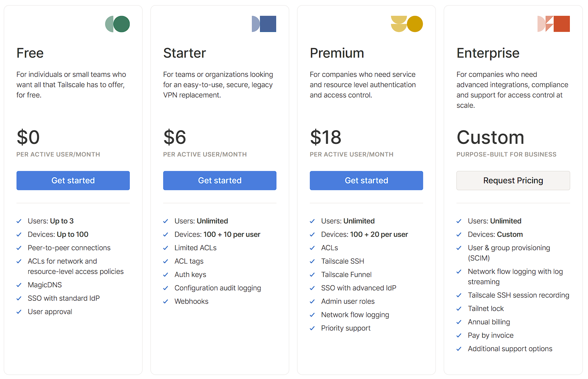Click the gold Premium plan logo icon

tap(407, 24)
